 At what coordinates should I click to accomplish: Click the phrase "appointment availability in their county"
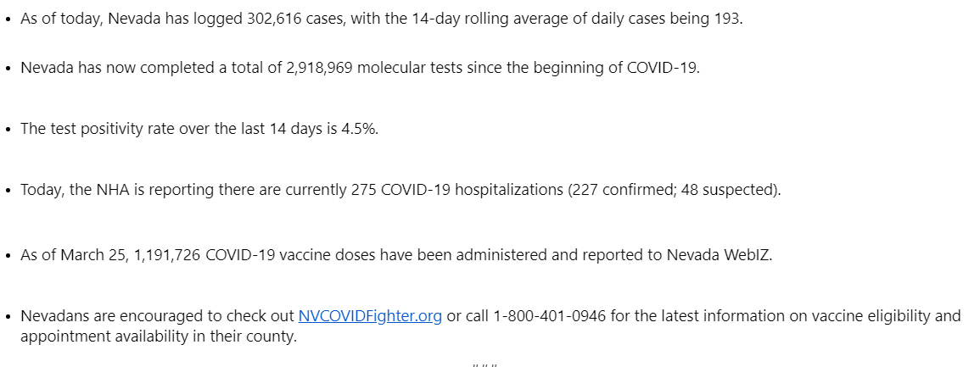[158, 336]
